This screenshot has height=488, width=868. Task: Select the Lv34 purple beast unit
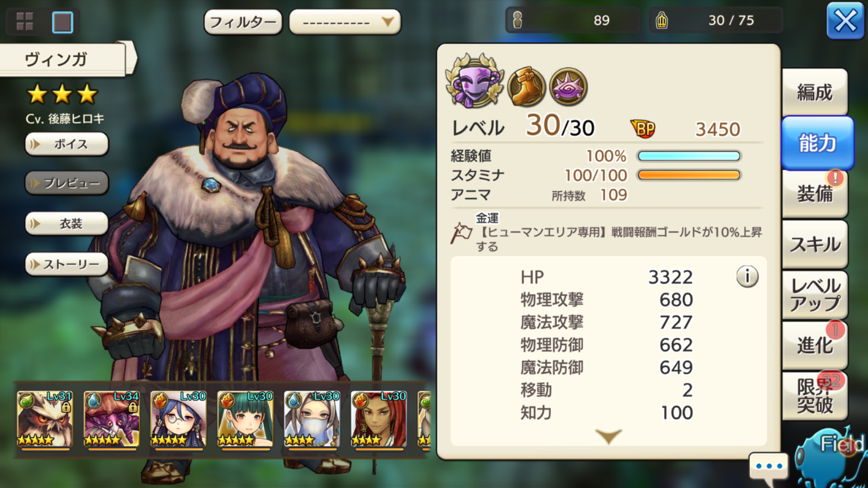click(112, 419)
